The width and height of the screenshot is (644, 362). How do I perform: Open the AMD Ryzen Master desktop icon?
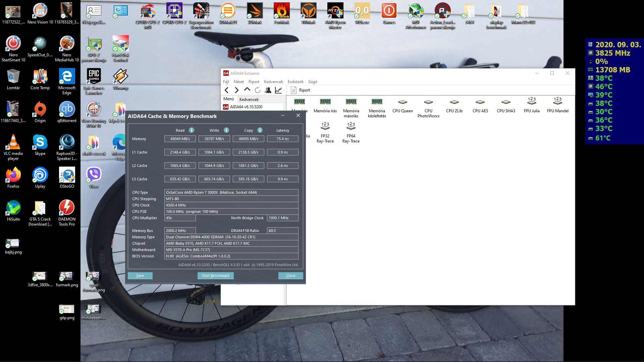pos(335,16)
